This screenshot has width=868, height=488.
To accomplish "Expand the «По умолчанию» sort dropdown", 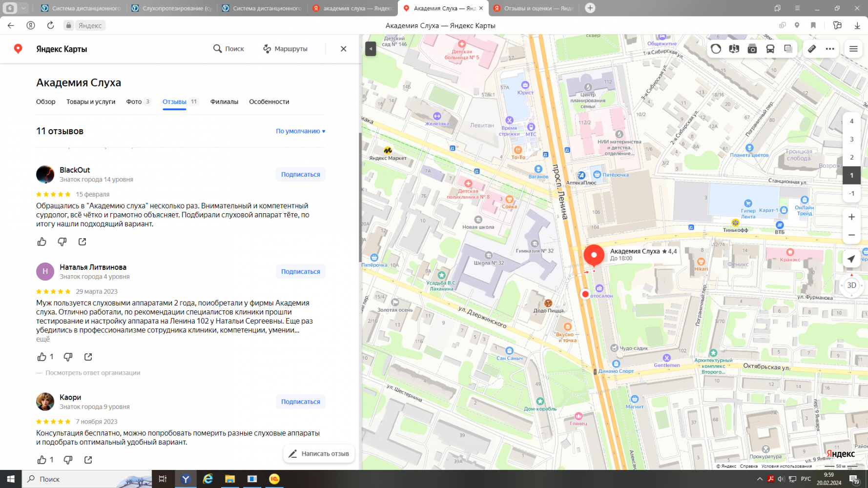I will [x=300, y=131].
